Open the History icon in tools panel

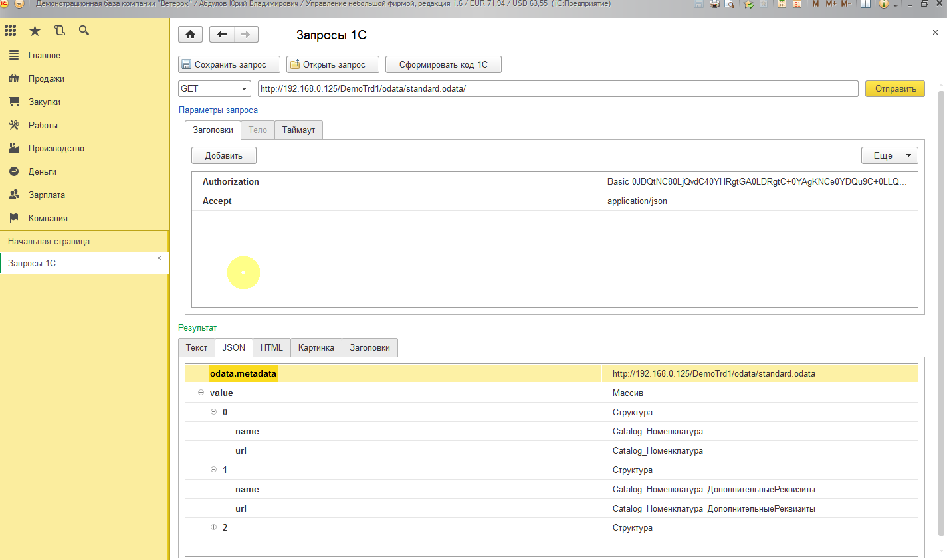click(x=60, y=31)
